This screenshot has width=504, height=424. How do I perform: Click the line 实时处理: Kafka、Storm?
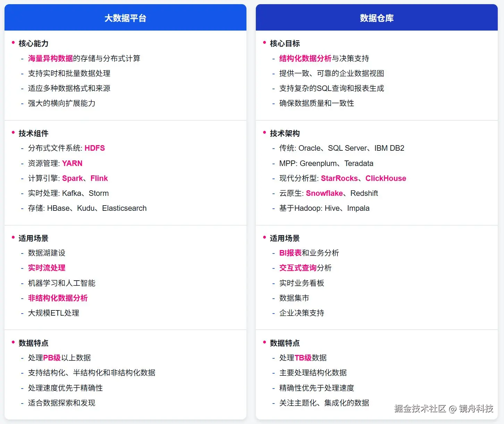point(68,193)
